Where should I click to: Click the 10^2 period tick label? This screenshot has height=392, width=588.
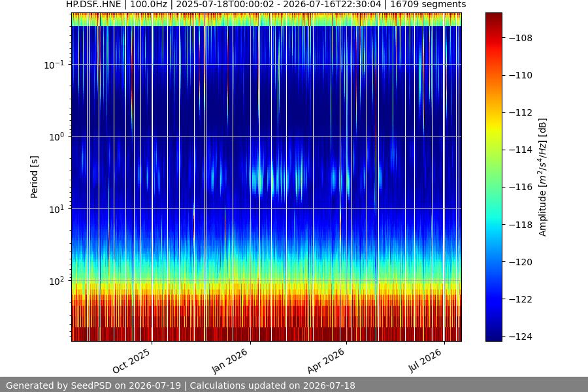57,282
